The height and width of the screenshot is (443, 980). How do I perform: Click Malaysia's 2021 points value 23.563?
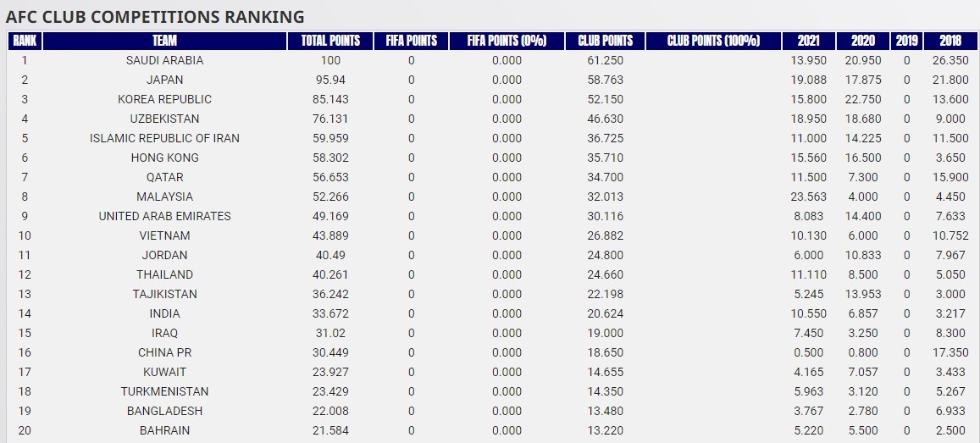808,197
